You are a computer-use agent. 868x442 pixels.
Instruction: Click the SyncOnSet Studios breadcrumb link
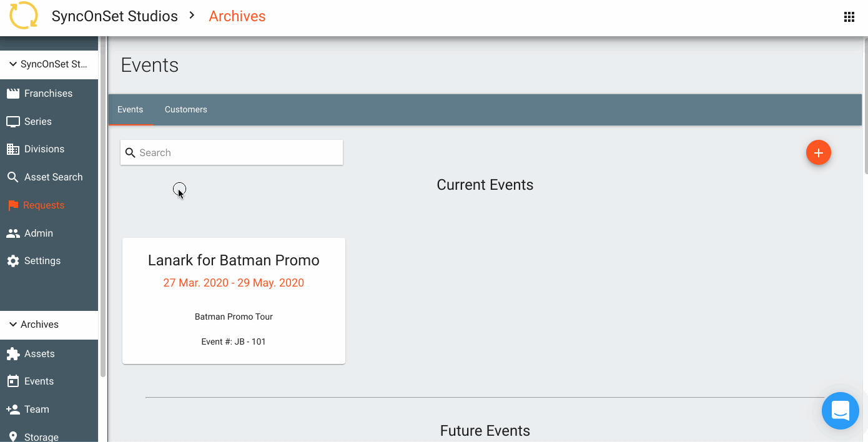115,16
